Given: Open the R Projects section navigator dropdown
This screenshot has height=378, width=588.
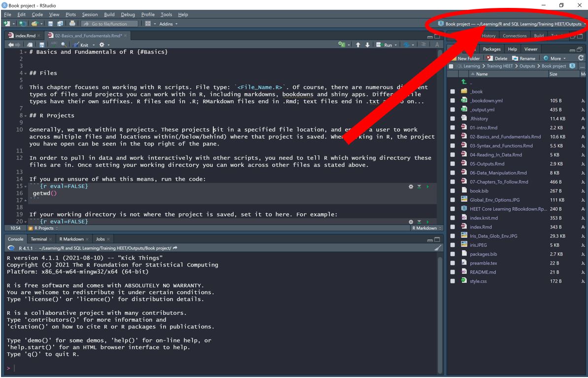Looking at the screenshot, I should pos(43,228).
